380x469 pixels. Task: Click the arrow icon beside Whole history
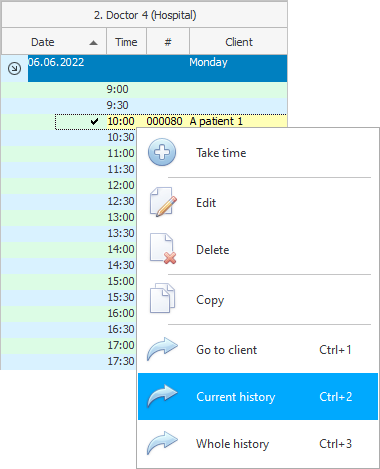(x=162, y=443)
